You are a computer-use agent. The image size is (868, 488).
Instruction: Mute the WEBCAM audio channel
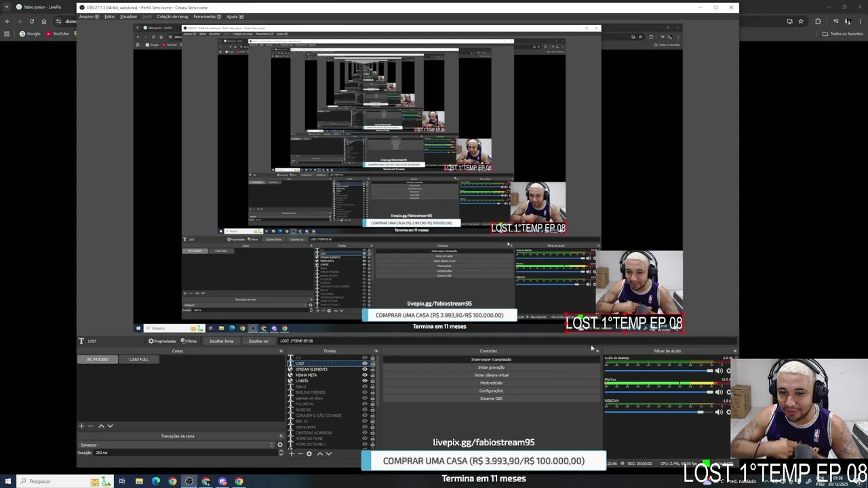[x=719, y=411]
